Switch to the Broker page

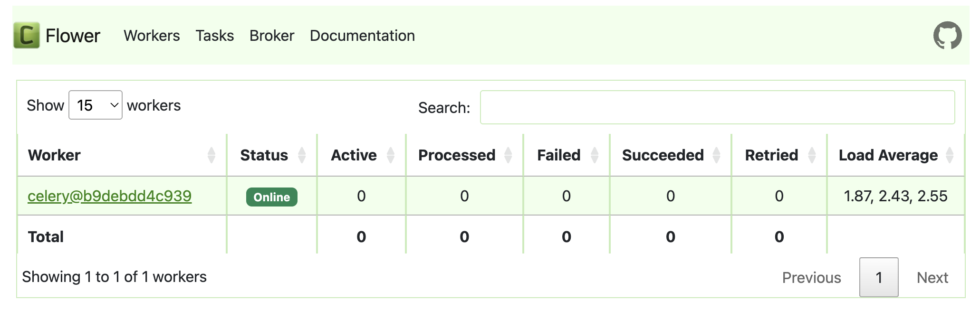[x=272, y=36]
